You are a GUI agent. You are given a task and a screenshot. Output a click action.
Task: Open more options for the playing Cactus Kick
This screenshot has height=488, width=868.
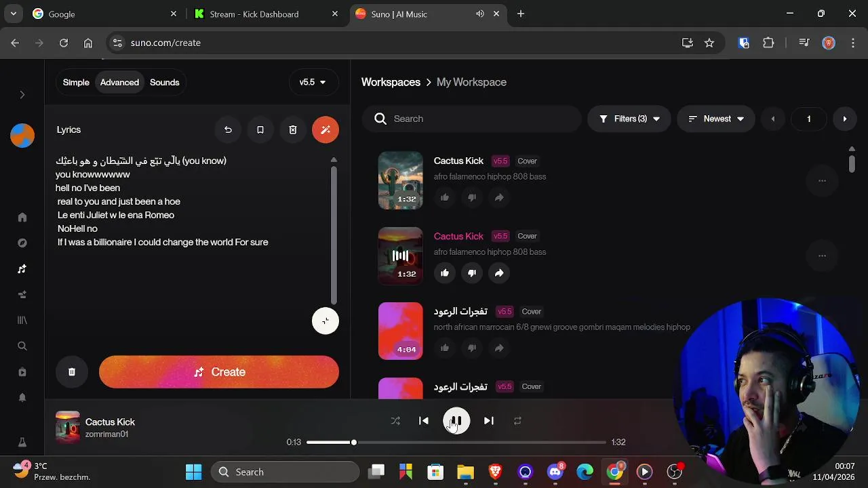pos(822,256)
